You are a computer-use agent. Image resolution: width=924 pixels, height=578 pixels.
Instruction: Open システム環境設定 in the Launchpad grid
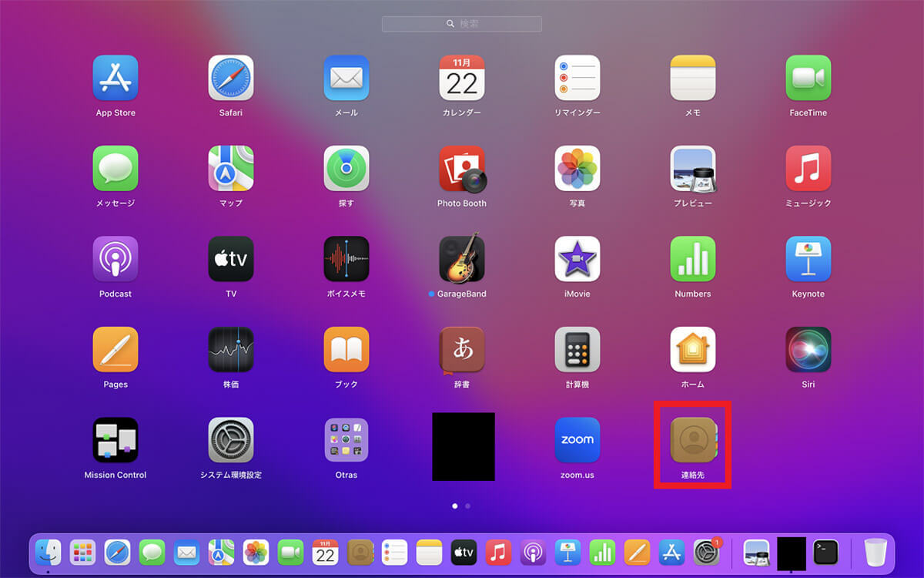point(231,440)
